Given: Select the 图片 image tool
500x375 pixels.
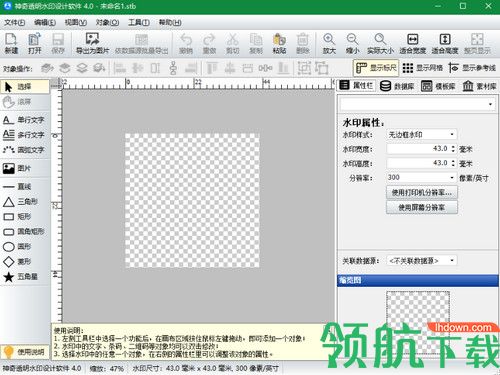Looking at the screenshot, I should coord(25,168).
